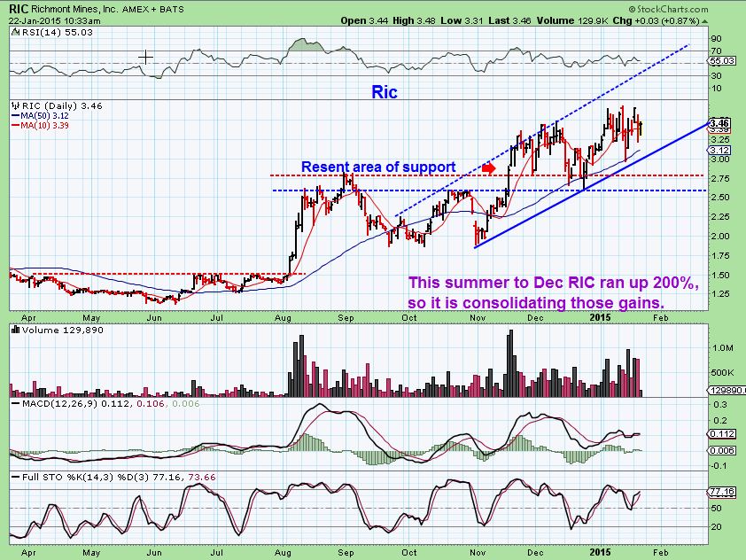Click the Volume 129,890 legend text
Image resolution: width=746 pixels, height=560 pixels.
62,330
